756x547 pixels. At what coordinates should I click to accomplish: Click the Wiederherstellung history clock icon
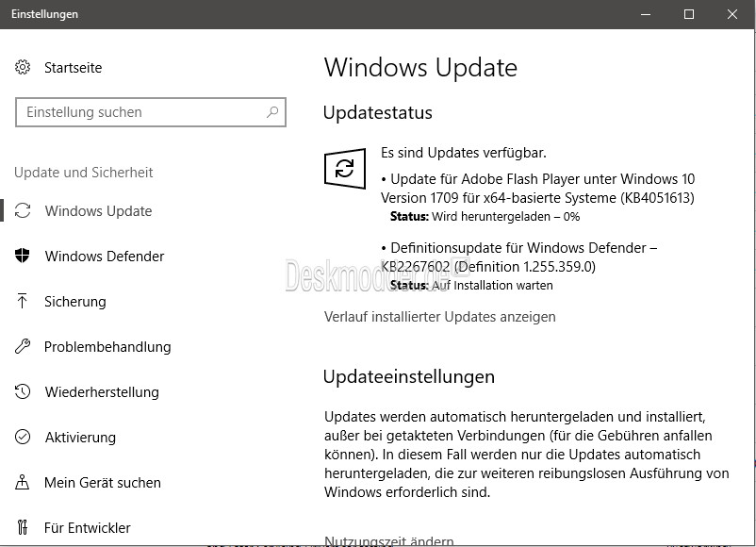[23, 391]
